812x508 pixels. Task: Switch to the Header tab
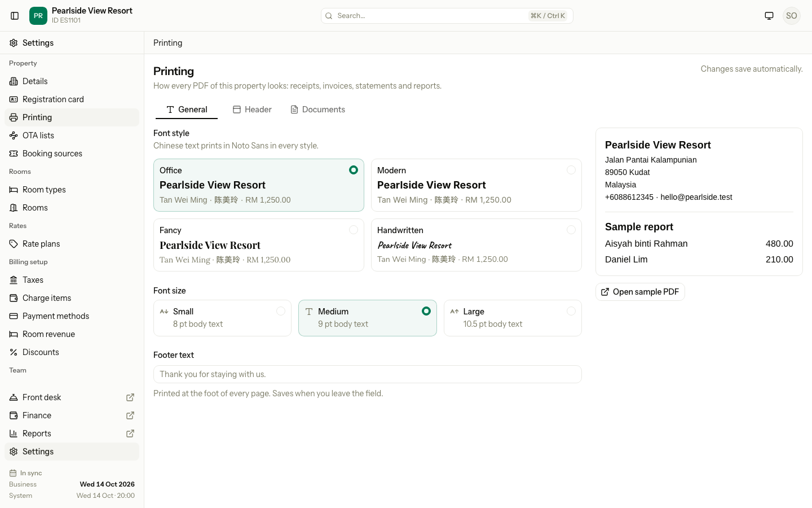(252, 110)
